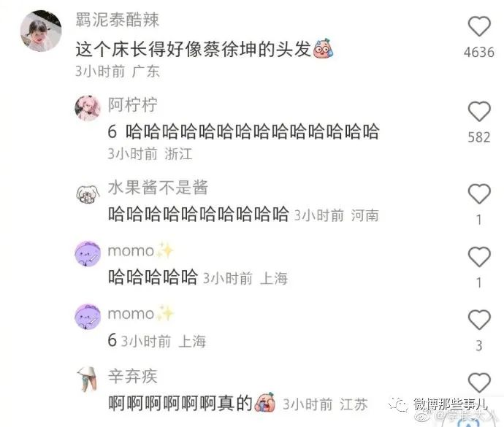Open 羁泥泰酷辣's profile avatar
Image resolution: width=504 pixels, height=427 pixels.
41,31
